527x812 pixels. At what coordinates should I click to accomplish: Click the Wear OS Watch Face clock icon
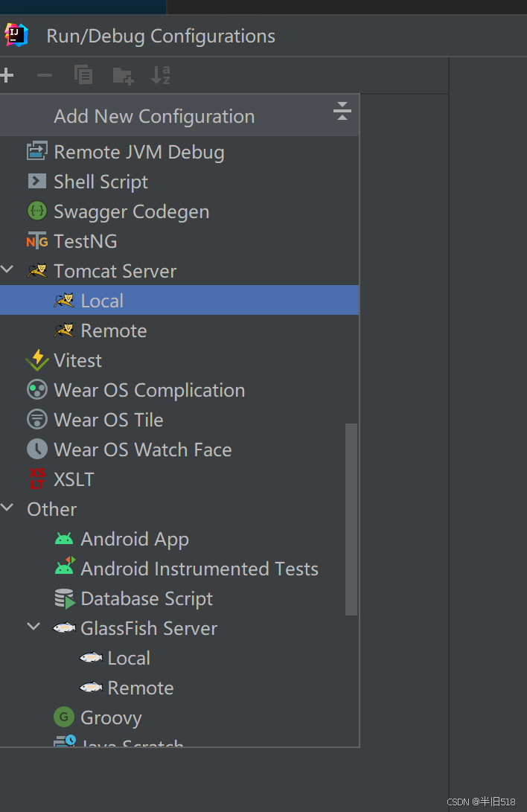coord(36,450)
